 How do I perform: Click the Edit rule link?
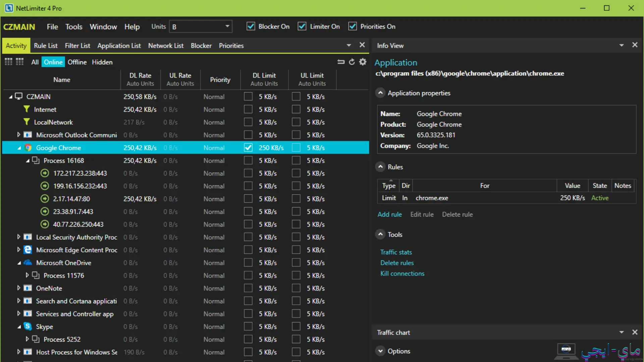coord(422,215)
